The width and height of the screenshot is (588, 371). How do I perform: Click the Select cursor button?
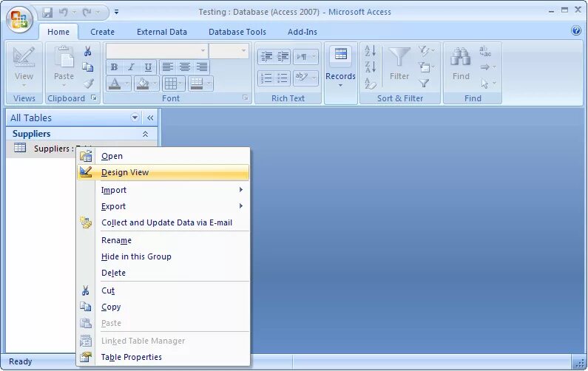click(x=487, y=84)
